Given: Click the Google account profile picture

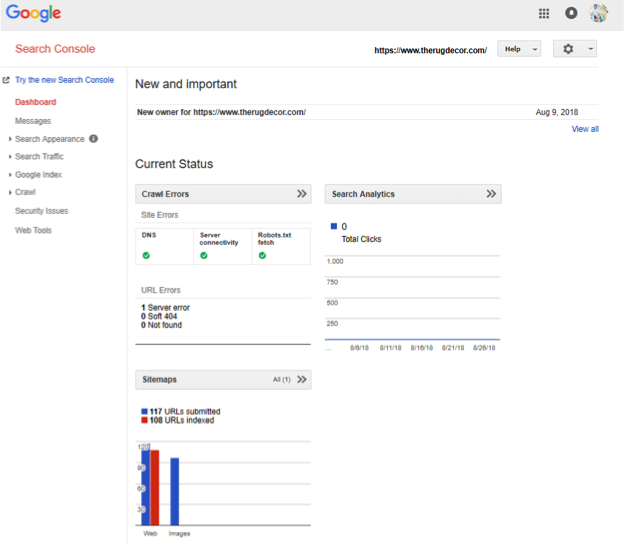Looking at the screenshot, I should pos(599,13).
